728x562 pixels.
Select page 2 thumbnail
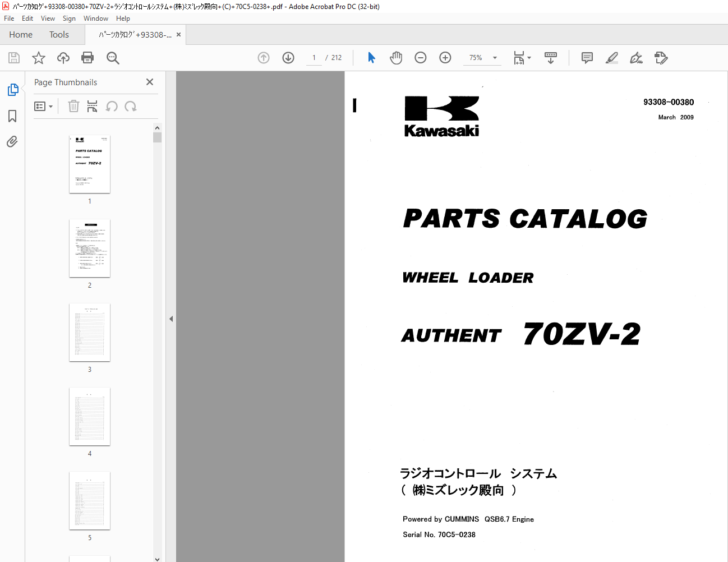coord(90,248)
